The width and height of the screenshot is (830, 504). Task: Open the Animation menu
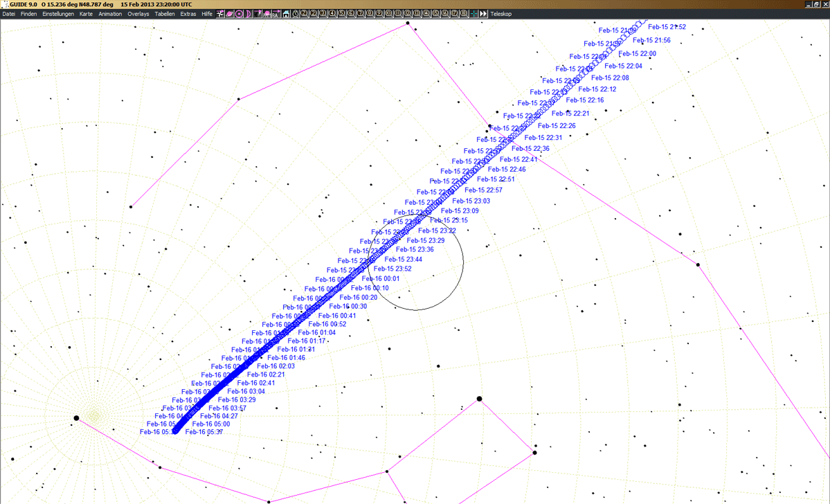click(110, 14)
